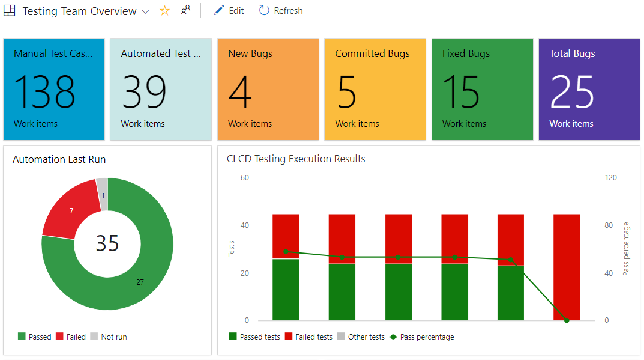Click the Passed tests legend swatch
644x360 pixels.
[x=233, y=337]
